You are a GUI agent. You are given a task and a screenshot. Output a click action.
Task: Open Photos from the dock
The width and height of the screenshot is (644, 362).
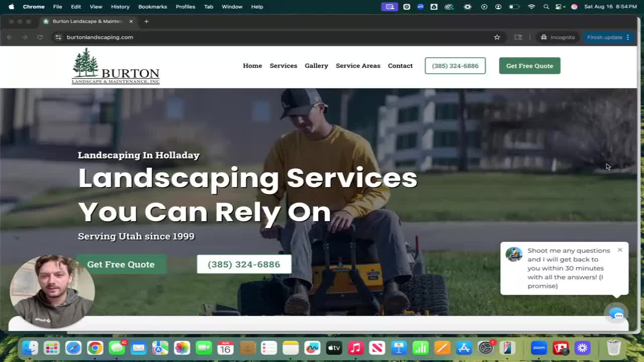(x=182, y=347)
